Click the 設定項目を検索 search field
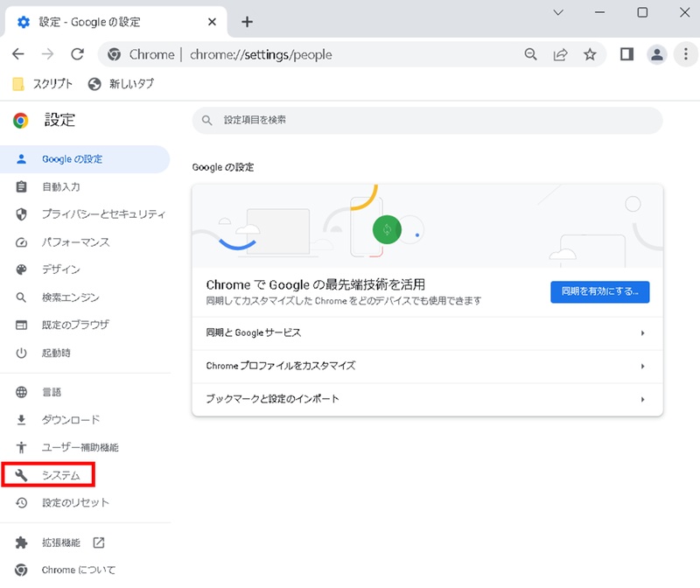The height and width of the screenshot is (588, 700). [426, 120]
